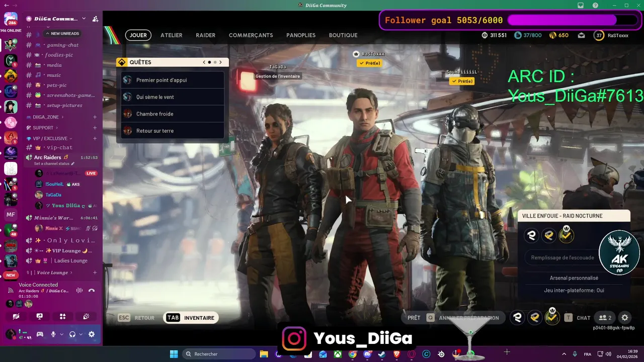Viewport: 644px width, 362px height.
Task: Open RaSToxxx level 37 profile badge
Action: pos(599,35)
